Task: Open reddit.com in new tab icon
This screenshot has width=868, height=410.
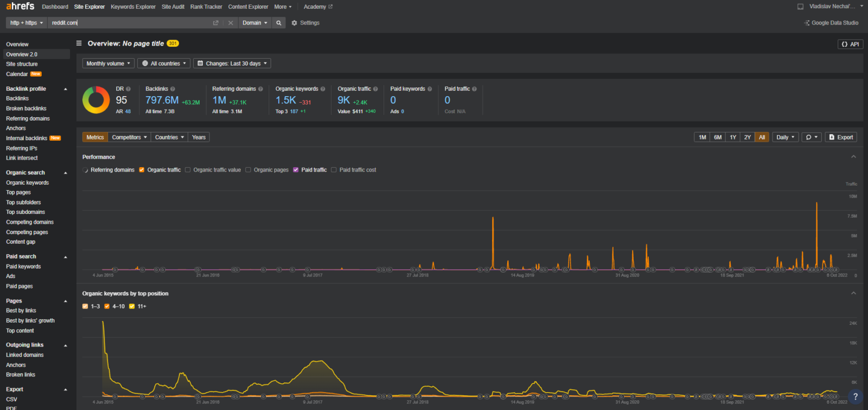Action: tap(215, 23)
